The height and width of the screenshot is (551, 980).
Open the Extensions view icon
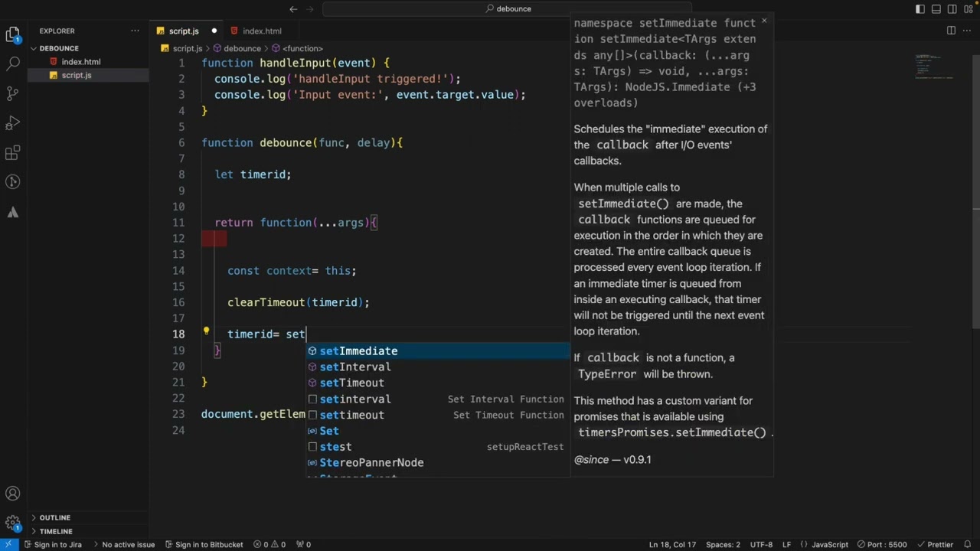[13, 153]
